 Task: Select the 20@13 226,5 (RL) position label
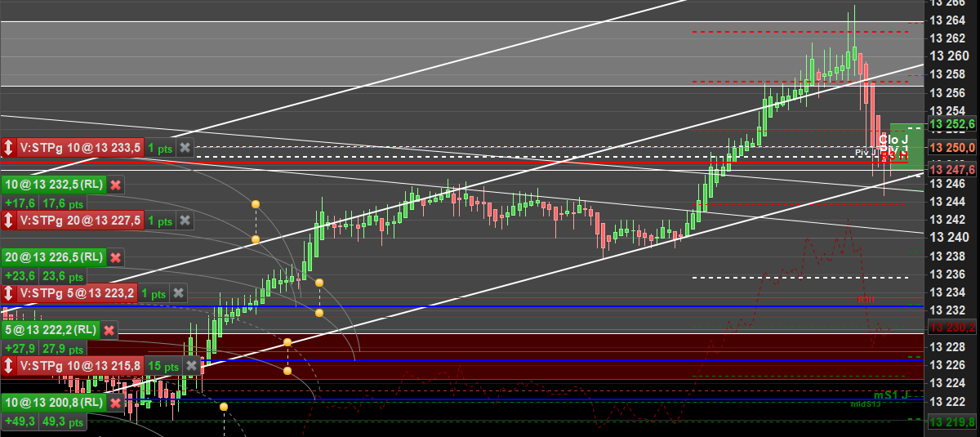55,257
